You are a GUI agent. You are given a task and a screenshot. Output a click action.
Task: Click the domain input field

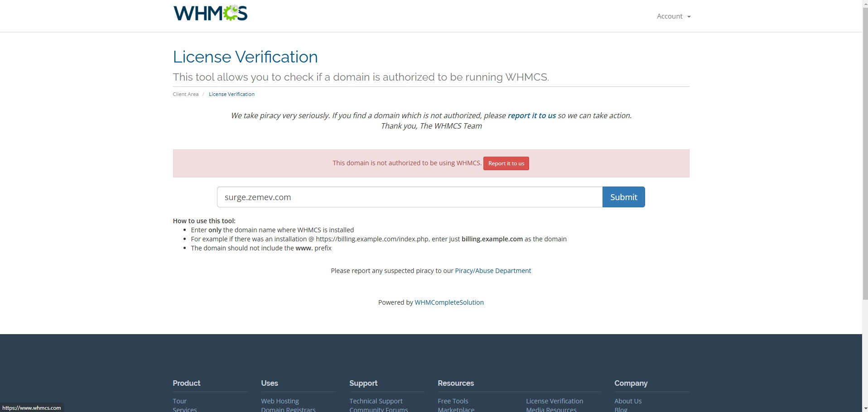[410, 197]
